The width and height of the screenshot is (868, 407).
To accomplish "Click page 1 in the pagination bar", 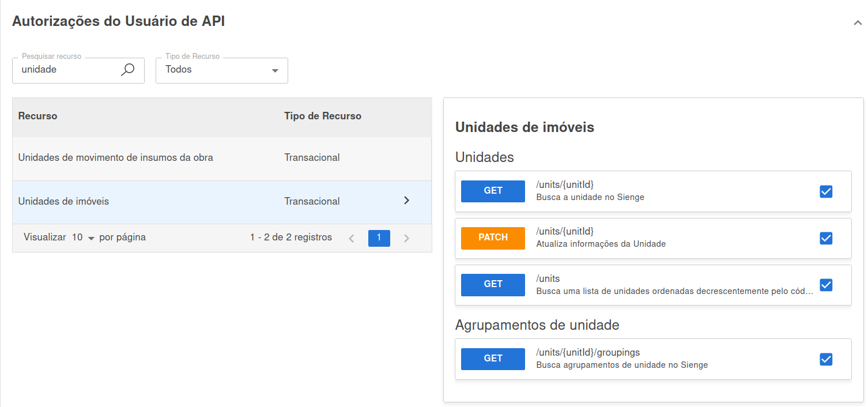I will pos(379,238).
